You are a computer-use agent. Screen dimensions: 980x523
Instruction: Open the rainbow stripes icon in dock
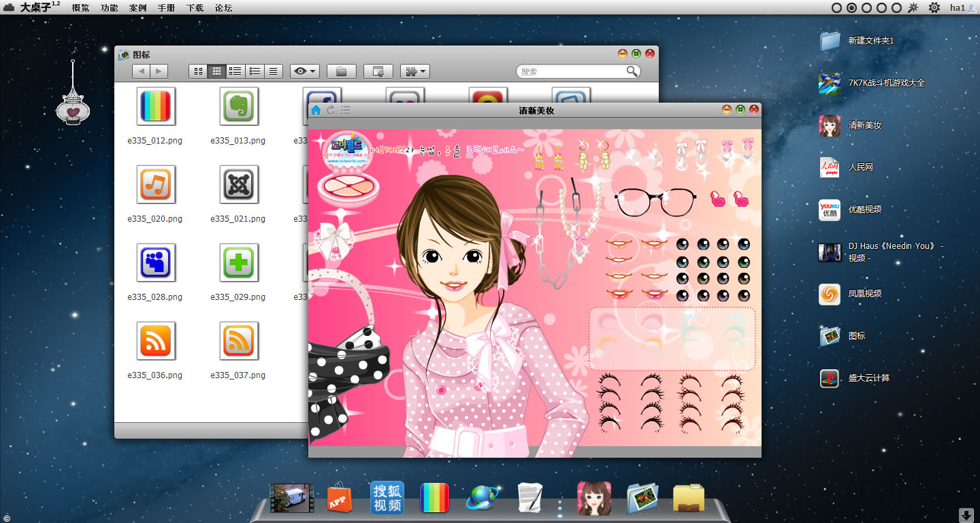coord(434,498)
